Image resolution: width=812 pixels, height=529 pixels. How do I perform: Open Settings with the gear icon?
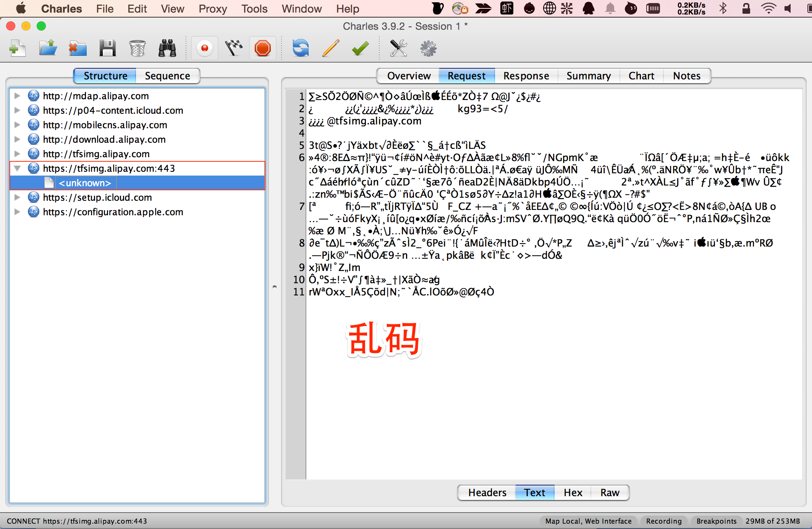pos(428,48)
